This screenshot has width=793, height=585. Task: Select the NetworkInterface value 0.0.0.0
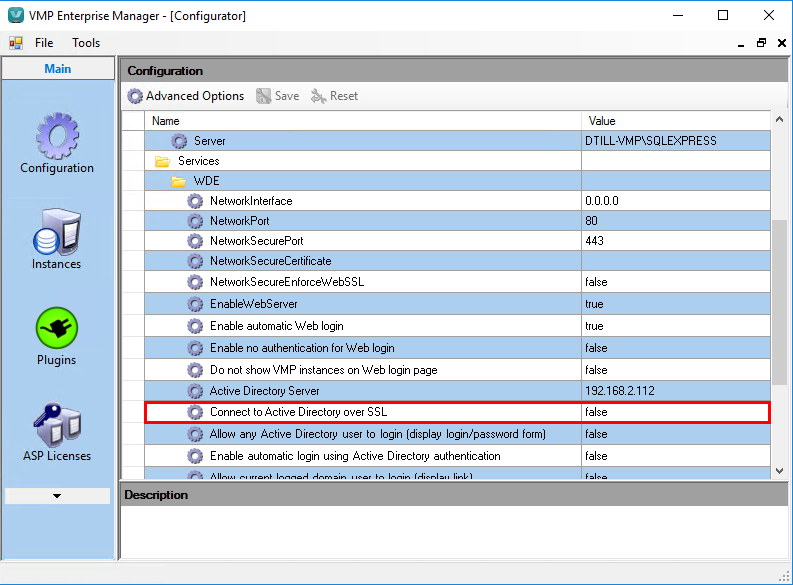pos(601,201)
